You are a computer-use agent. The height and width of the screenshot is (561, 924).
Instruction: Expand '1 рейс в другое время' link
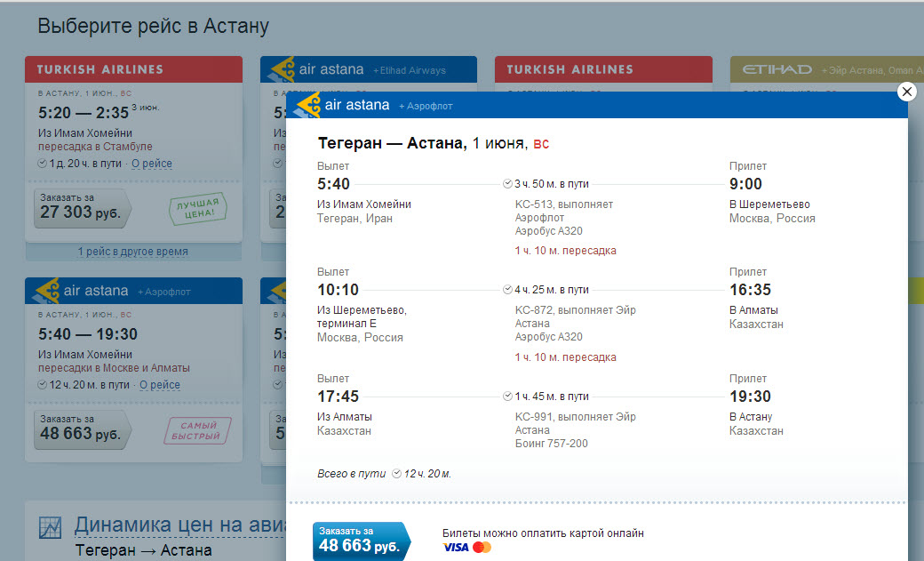pos(133,252)
